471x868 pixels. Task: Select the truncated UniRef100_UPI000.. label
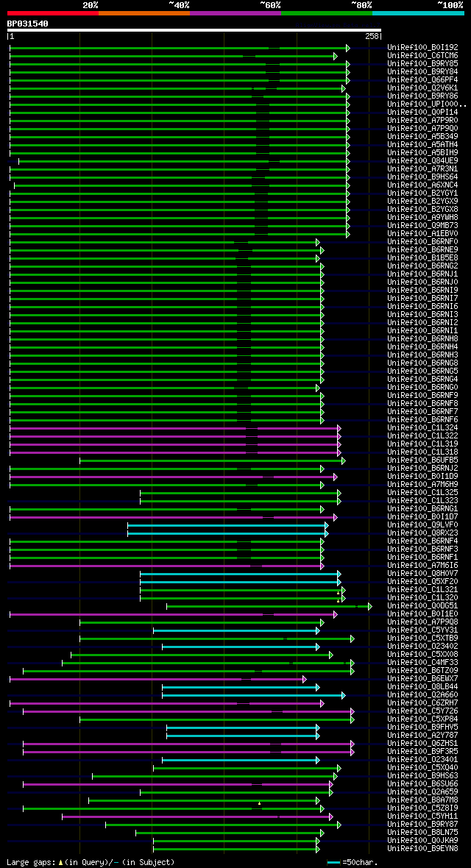pos(427,104)
